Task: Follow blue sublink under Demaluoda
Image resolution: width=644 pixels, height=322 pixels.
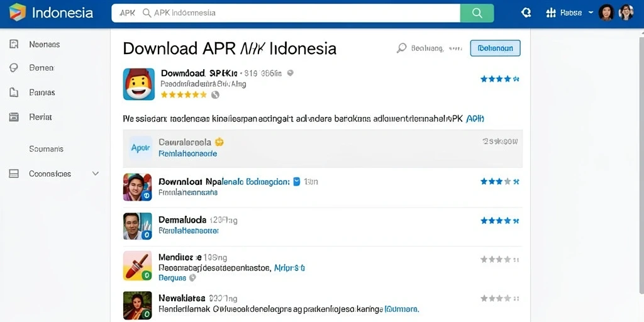Action: [189, 231]
